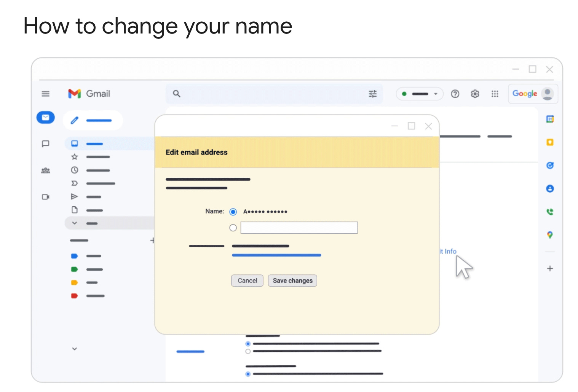Open Google Maps in the side panel

click(x=550, y=235)
